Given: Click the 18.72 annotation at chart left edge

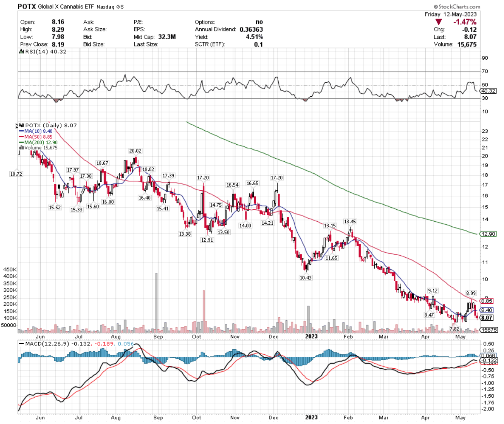Looking at the screenshot, I should click(x=16, y=174).
